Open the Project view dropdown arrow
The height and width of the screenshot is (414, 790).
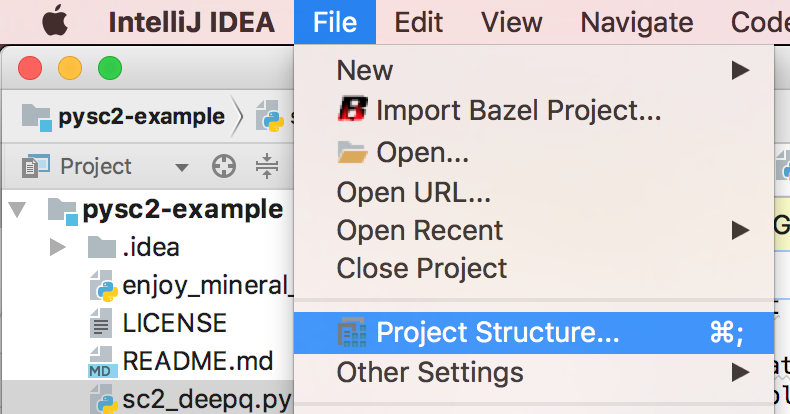pyautogui.click(x=181, y=167)
